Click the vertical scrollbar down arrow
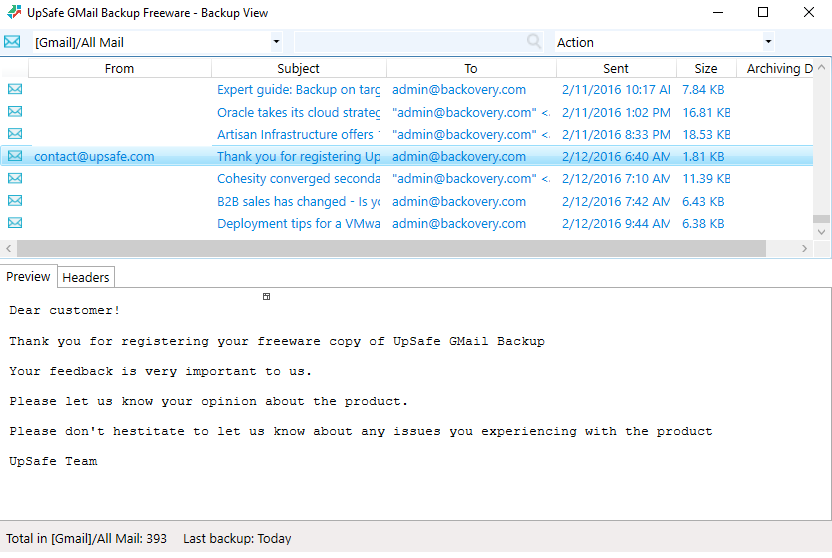The height and width of the screenshot is (558, 832). (821, 232)
